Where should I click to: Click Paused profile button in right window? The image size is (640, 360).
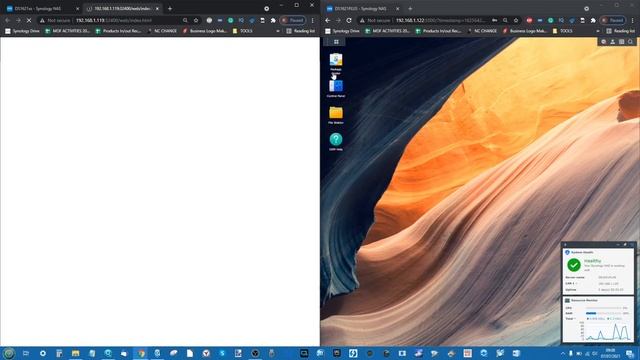click(x=613, y=20)
